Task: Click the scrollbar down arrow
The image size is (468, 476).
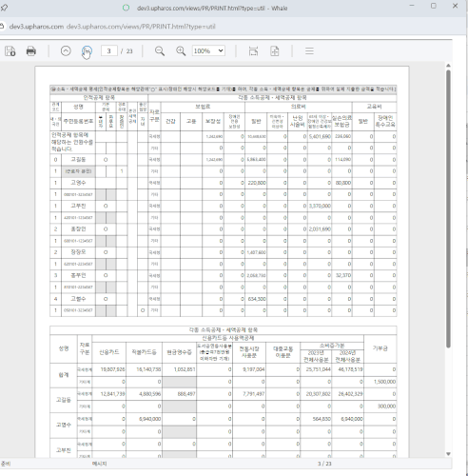Action: tap(448, 454)
